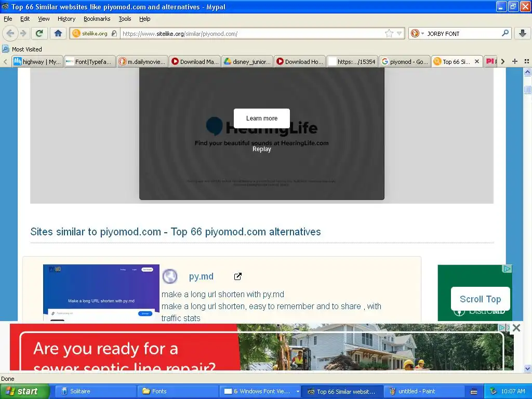Click the page scrollbar down arrow
532x399 pixels.
(x=527, y=368)
